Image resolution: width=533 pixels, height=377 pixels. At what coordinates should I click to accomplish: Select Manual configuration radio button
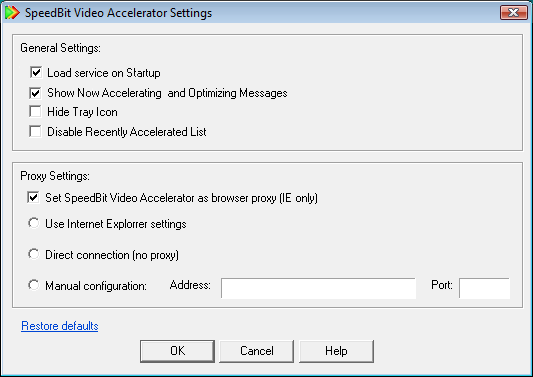[x=34, y=285]
